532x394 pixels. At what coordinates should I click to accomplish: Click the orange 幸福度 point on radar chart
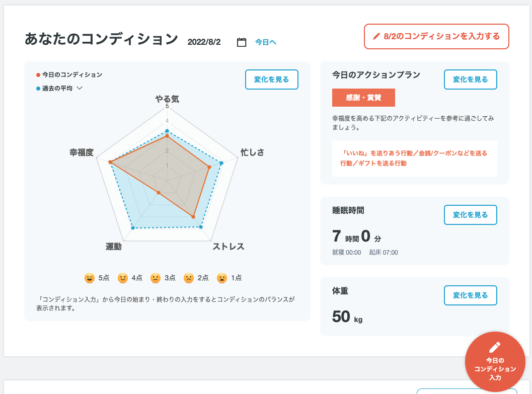110,163
